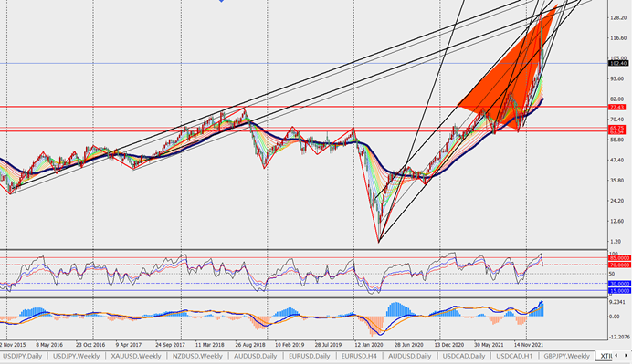632x364 pixels.
Task: Click the 8 May 2016 date label
Action: coord(49,345)
